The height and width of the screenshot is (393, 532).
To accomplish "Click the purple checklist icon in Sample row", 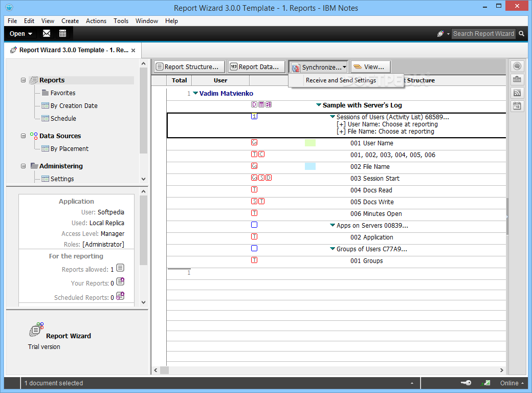I will [269, 104].
